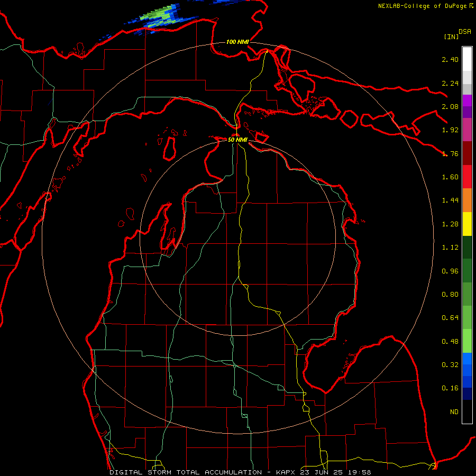
Task: Click the ND legend label
Action: pos(454,412)
